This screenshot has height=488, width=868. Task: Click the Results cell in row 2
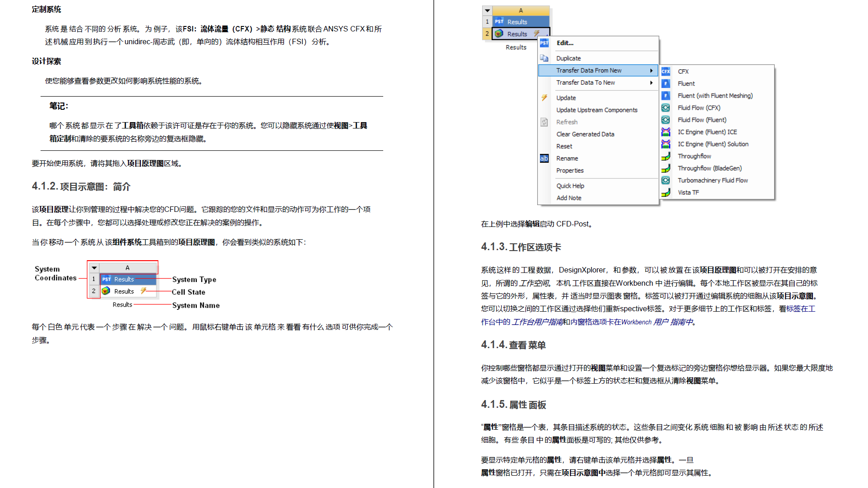click(516, 33)
